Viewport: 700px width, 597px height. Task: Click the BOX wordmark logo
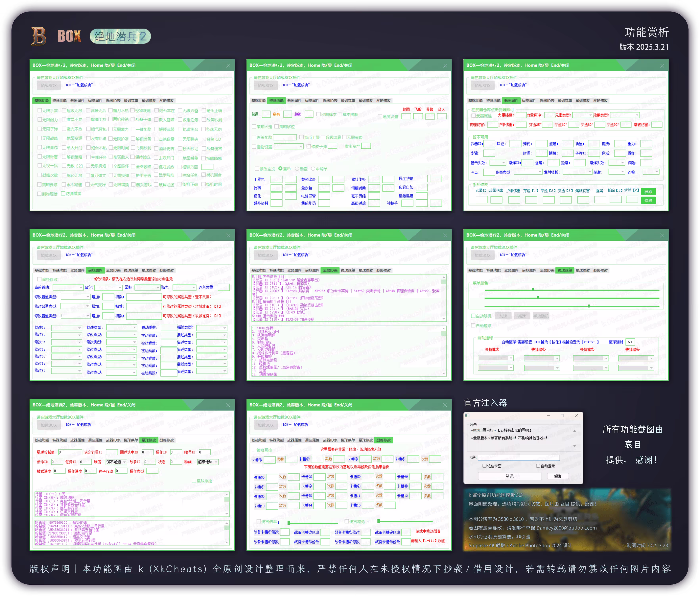(69, 36)
